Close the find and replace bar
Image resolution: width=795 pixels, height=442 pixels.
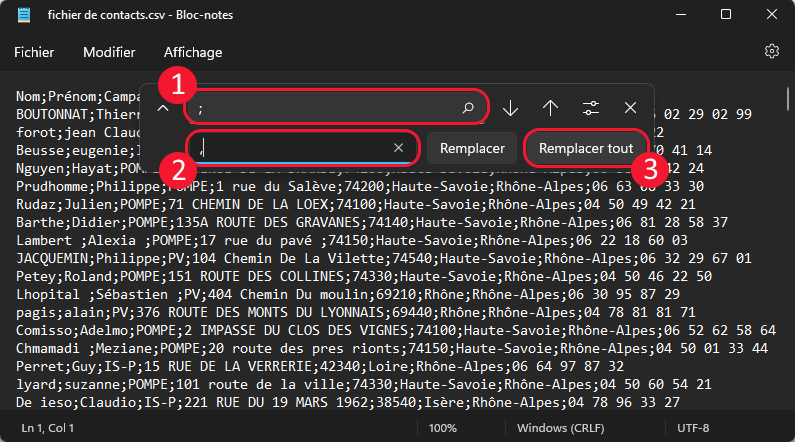631,108
